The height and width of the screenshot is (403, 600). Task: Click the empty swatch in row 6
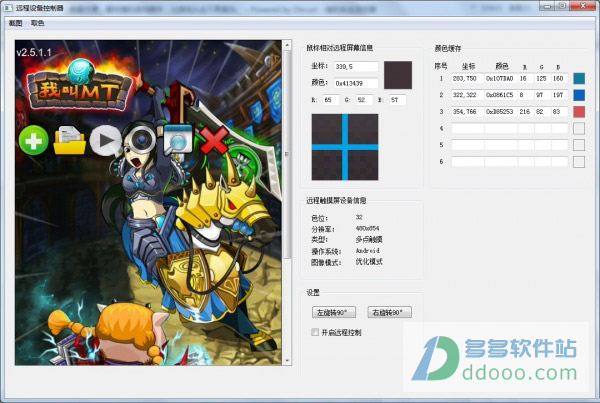tap(579, 162)
